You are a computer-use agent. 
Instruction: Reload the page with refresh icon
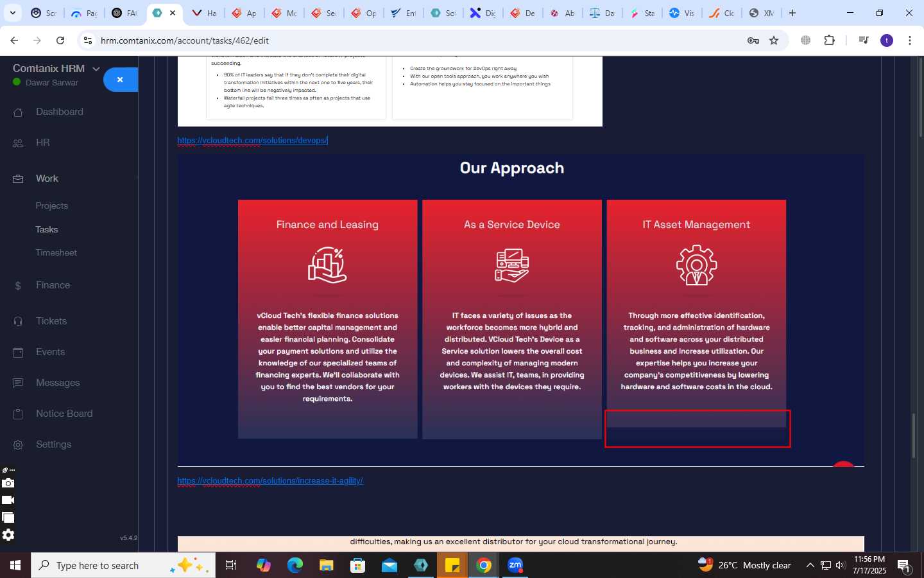(60, 40)
